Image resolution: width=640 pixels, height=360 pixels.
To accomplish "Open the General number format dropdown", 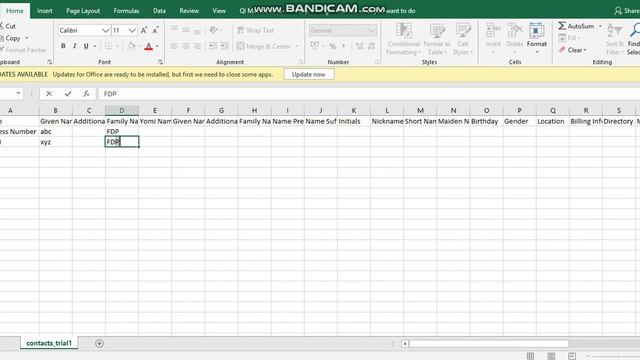I will point(371,31).
